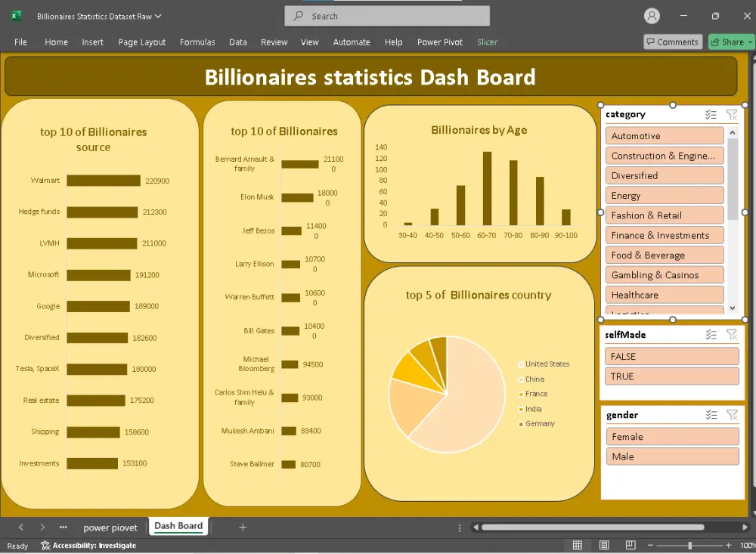Toggle multi-select in gender slicer
This screenshot has width=756, height=554.
(711, 415)
